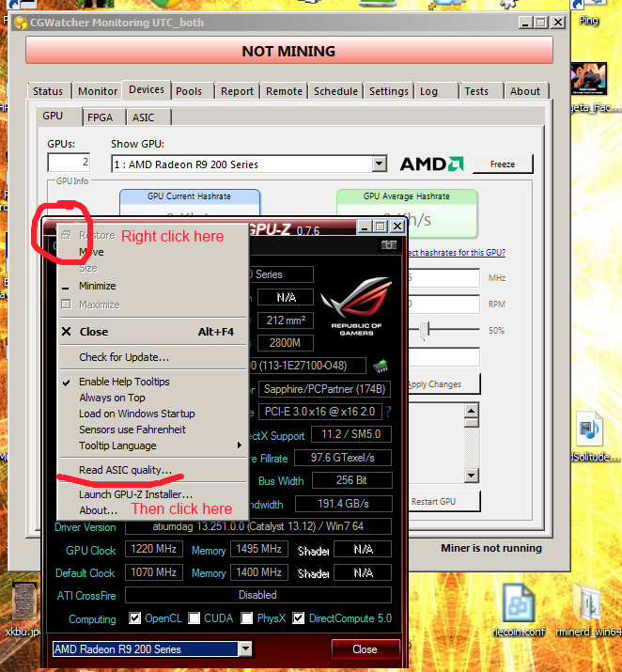Click the Sapphire/PCPartner subvendor field
This screenshot has height=672, width=622.
[x=324, y=389]
